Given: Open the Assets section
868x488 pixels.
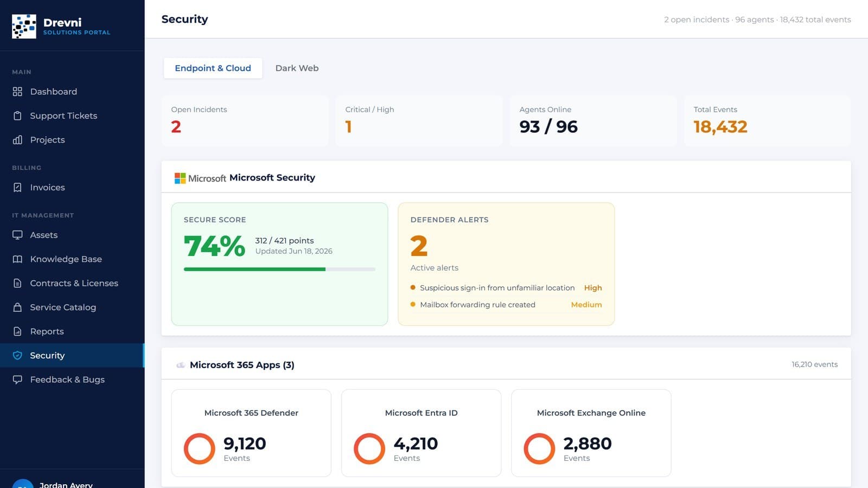Looking at the screenshot, I should 72,235.
